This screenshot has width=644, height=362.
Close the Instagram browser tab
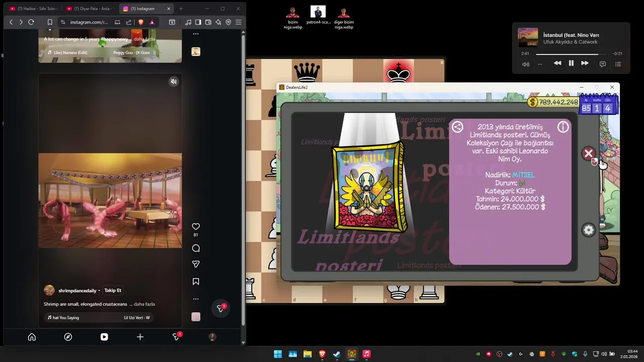[169, 9]
